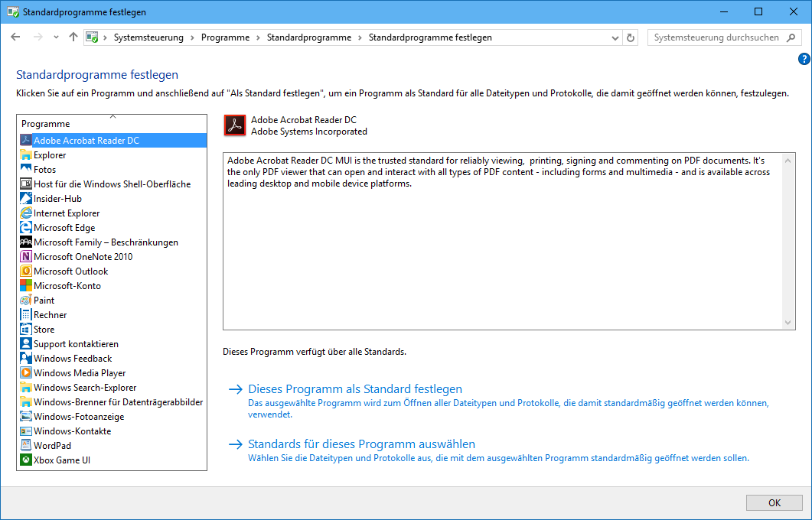The width and height of the screenshot is (812, 520).
Task: Click the Rechner calculator icon
Action: click(x=26, y=314)
